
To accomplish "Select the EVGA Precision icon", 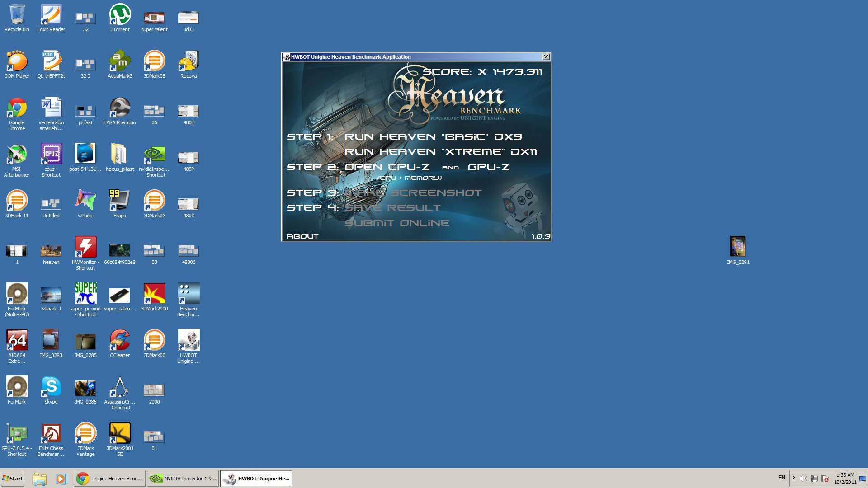I will point(120,111).
